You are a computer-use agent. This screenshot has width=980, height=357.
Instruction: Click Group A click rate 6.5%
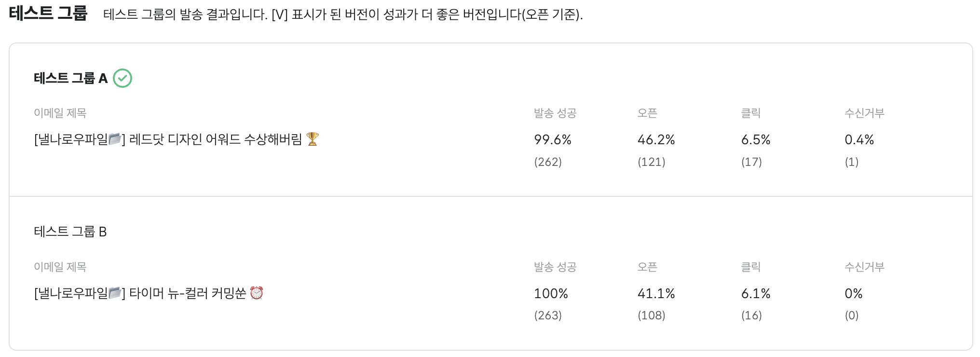pos(756,140)
